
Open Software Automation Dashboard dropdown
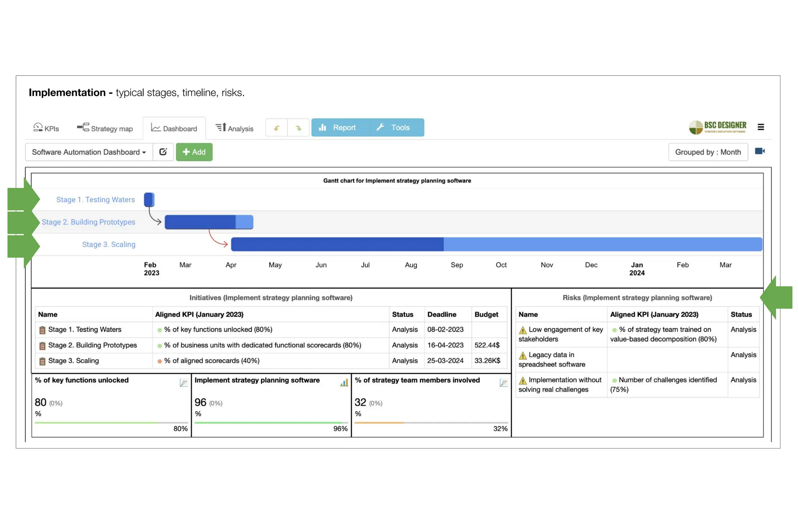(89, 152)
